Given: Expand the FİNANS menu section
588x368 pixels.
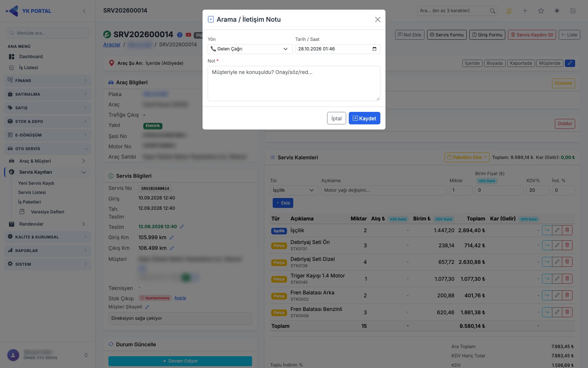Looking at the screenshot, I should click(x=48, y=80).
